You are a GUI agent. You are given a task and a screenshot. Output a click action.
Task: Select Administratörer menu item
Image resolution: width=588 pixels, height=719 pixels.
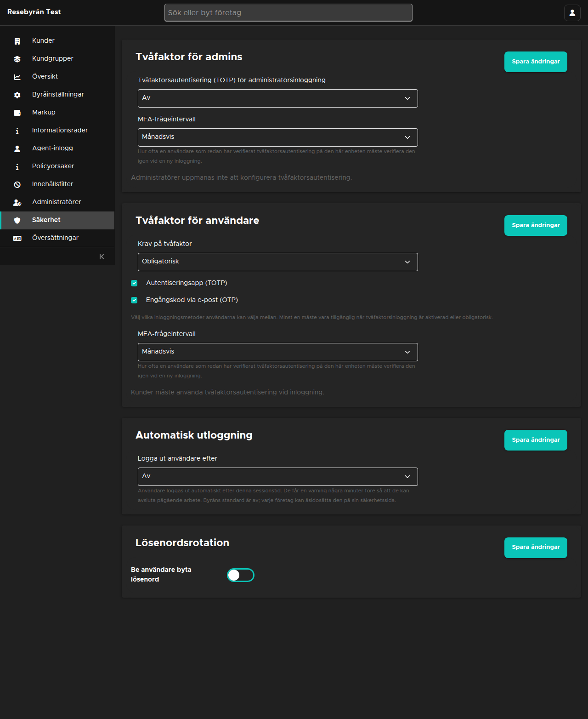(x=57, y=202)
